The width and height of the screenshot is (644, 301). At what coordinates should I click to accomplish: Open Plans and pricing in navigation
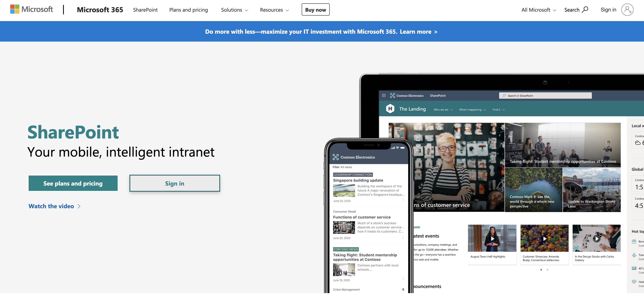[x=189, y=10]
